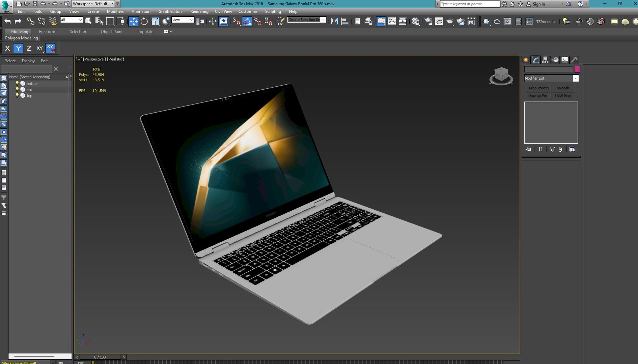The image size is (638, 364).
Task: Restrict to Y axis constraint
Action: coord(18,48)
